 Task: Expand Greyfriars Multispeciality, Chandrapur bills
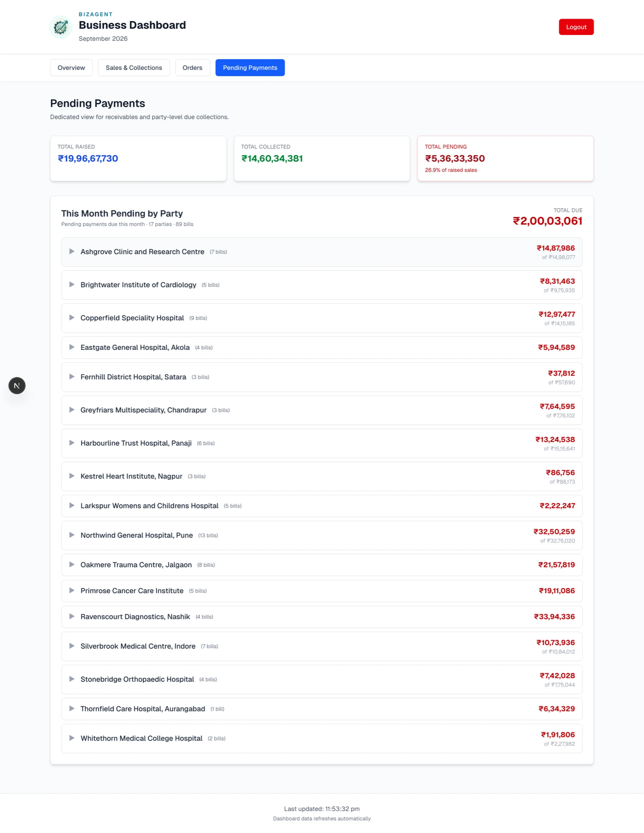click(322, 410)
